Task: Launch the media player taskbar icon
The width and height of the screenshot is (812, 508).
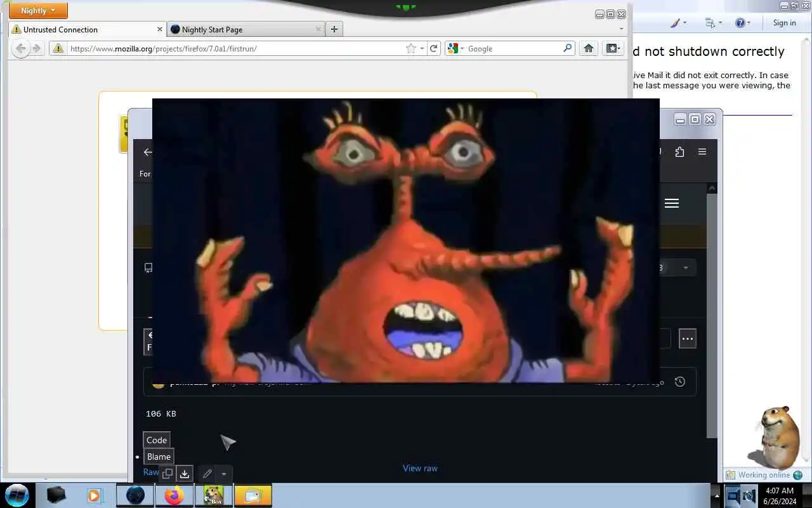Action: (94, 495)
